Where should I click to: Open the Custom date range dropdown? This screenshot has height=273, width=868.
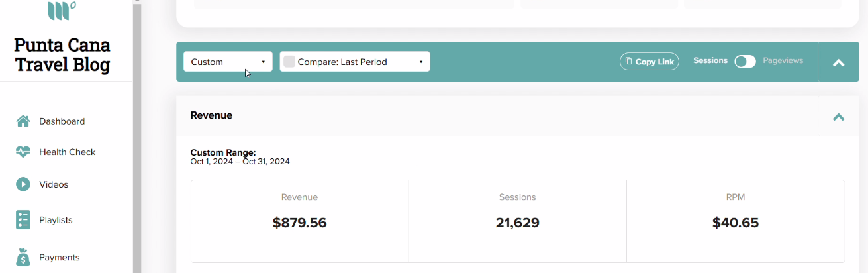[228, 62]
